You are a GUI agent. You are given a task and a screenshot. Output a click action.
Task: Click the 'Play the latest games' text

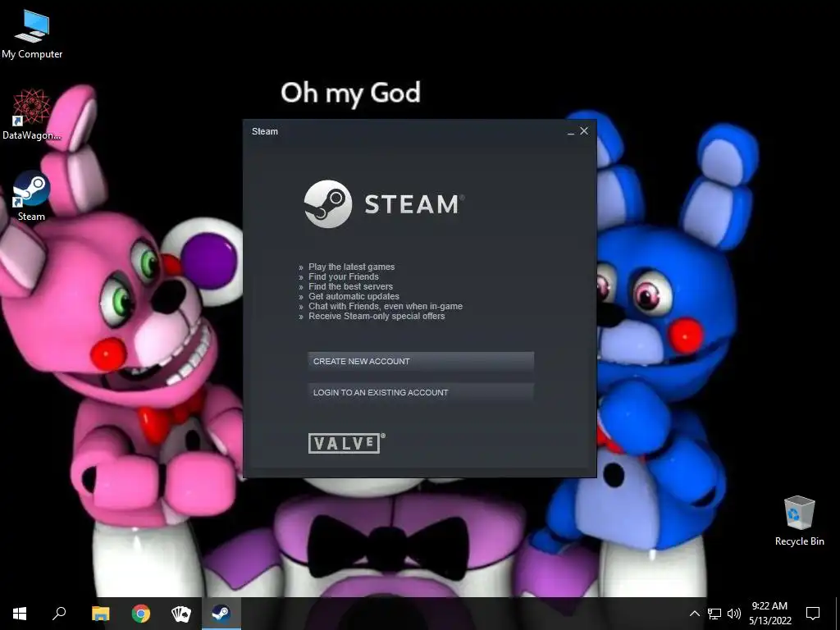pyautogui.click(x=351, y=267)
